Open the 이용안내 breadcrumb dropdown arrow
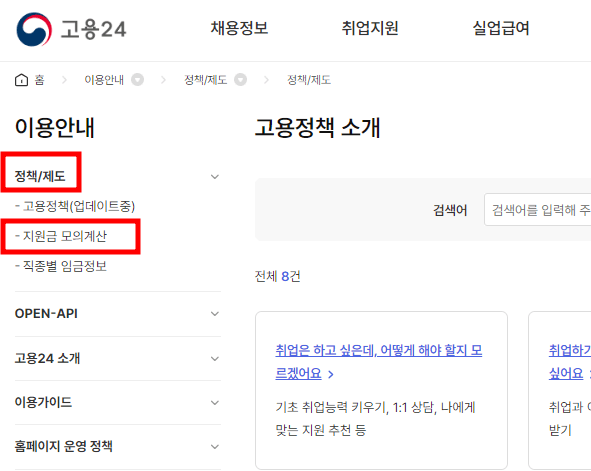The width and height of the screenshot is (591, 471). pyautogui.click(x=138, y=80)
